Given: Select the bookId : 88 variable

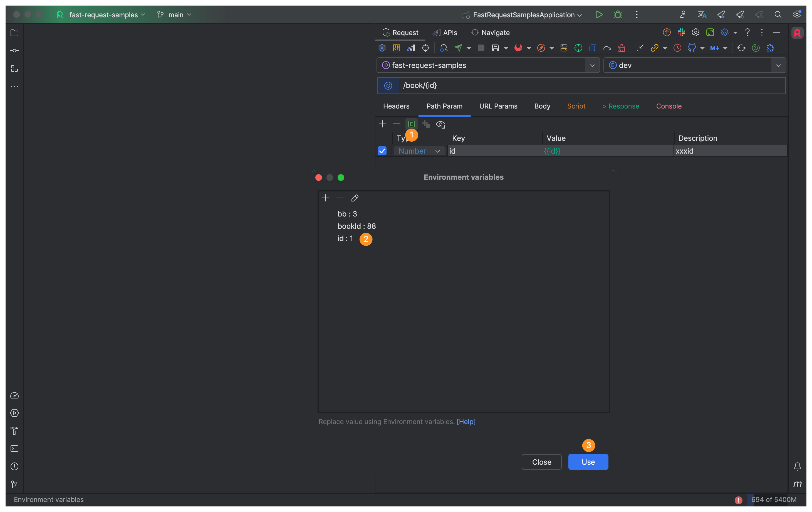Looking at the screenshot, I should coord(357,226).
